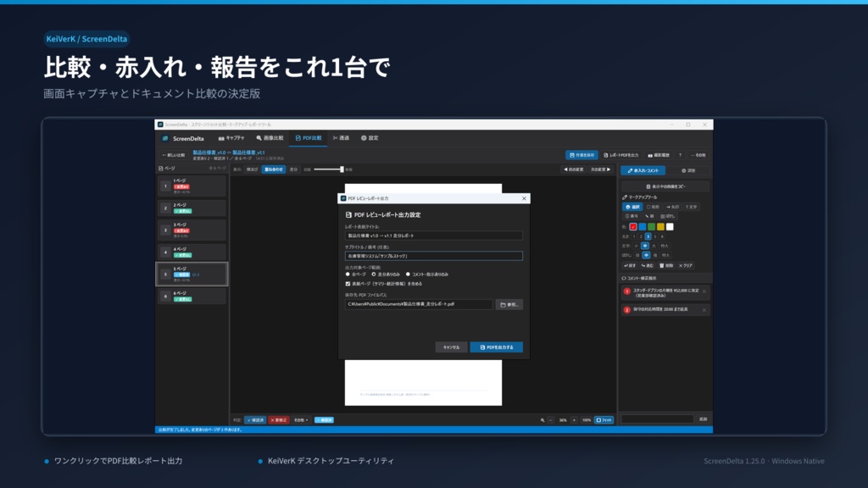
Task: Select 2ページ in page list
Action: [192, 208]
